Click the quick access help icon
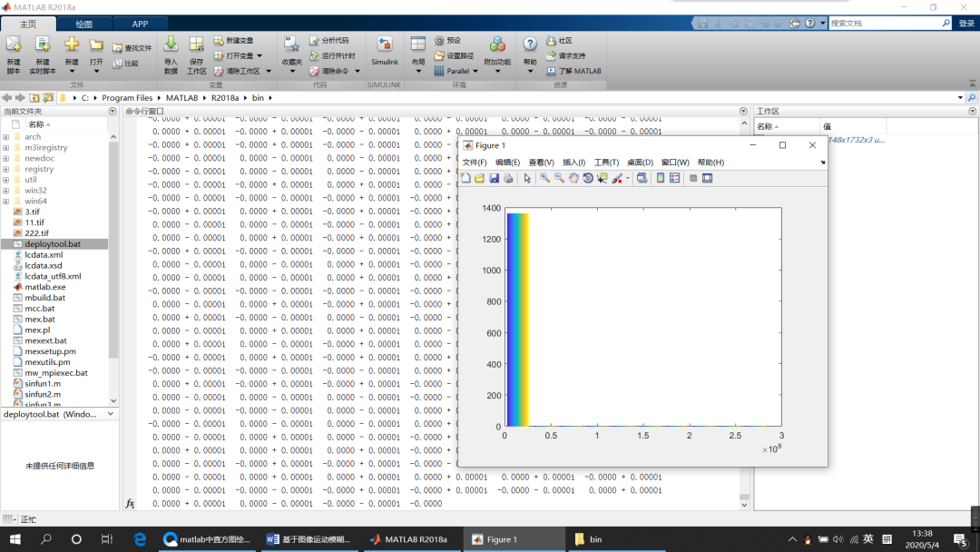This screenshot has height=552, width=980. (x=809, y=23)
